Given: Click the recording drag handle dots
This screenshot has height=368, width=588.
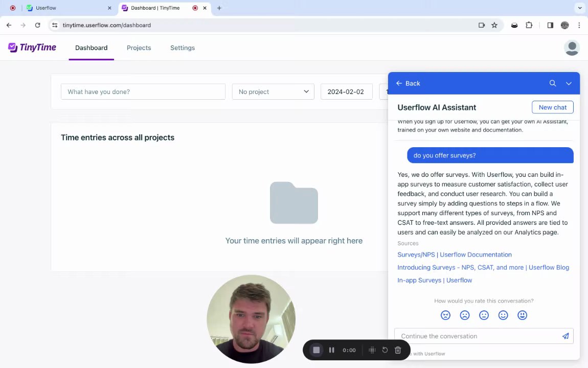Looking at the screenshot, I should tap(372, 350).
